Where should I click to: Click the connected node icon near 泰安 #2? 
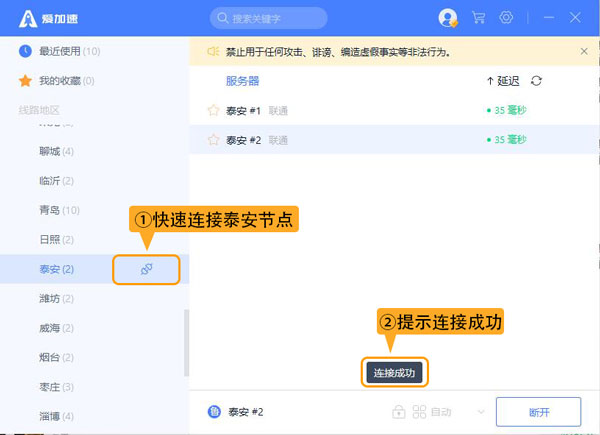(x=214, y=412)
